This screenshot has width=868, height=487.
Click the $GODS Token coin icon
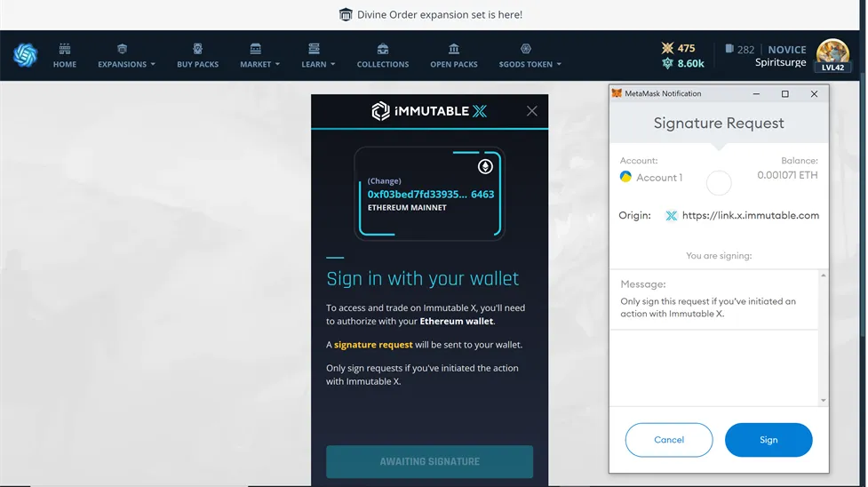tap(526, 49)
